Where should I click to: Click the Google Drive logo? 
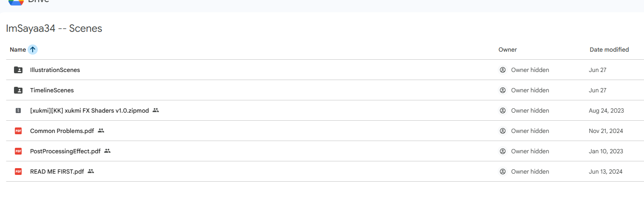click(16, 2)
